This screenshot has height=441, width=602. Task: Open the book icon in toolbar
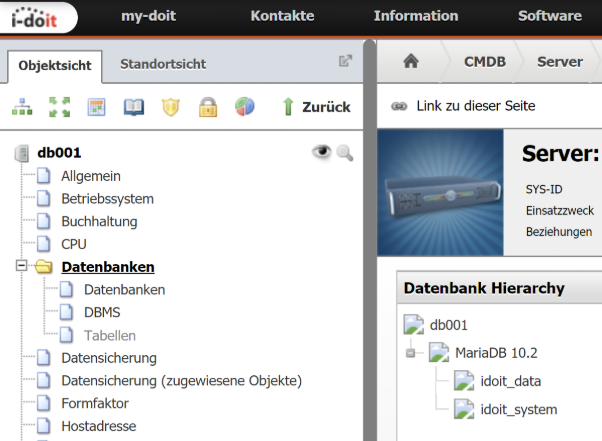133,106
